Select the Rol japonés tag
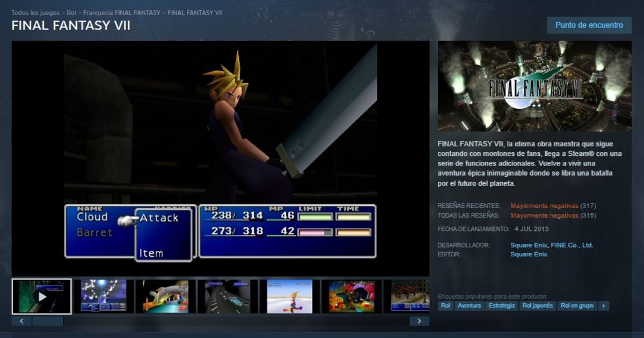The height and width of the screenshot is (338, 644). 537,306
